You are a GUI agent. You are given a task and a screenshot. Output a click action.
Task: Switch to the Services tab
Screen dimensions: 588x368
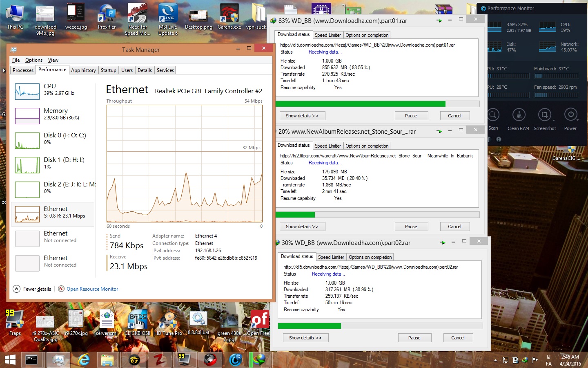165,70
